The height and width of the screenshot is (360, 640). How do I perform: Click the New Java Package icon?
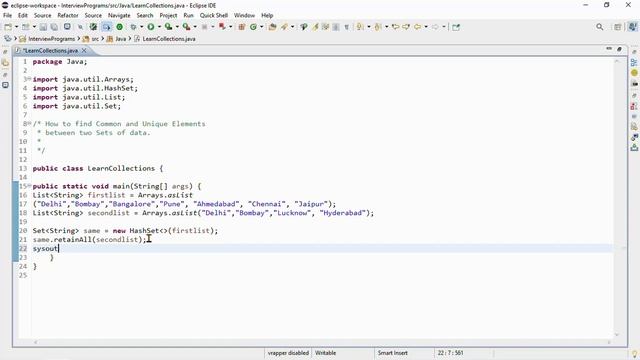[x=241, y=27]
